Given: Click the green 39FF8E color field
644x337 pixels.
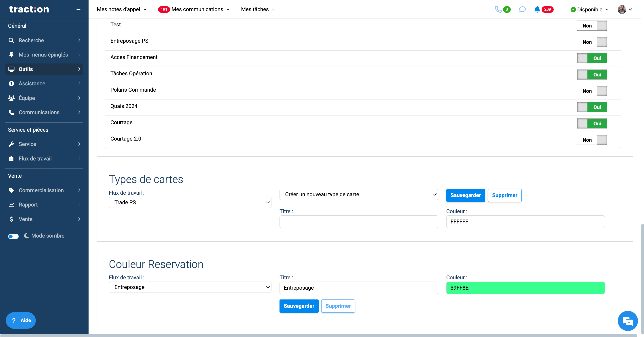Looking at the screenshot, I should (525, 288).
